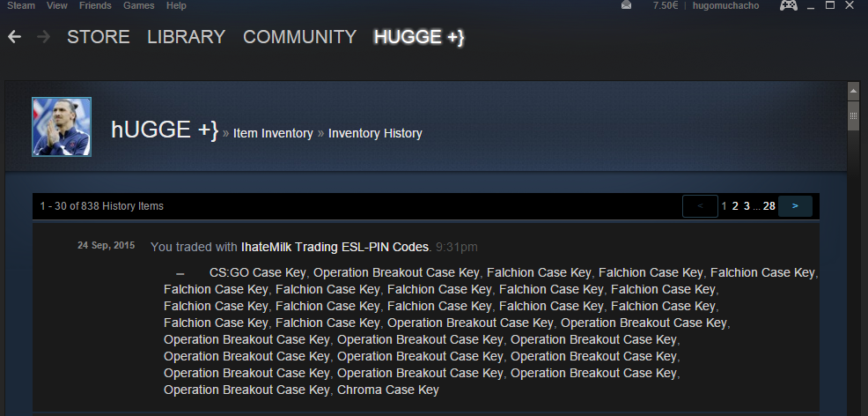The image size is (868, 416).
Task: Expand the hugomuchacho account dropdown
Action: coord(725,5)
